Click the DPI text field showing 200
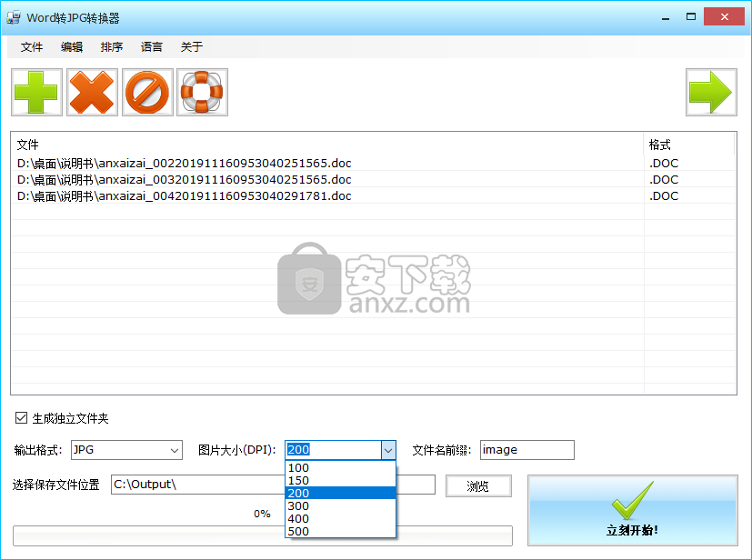The width and height of the screenshot is (752, 560). [x=334, y=450]
